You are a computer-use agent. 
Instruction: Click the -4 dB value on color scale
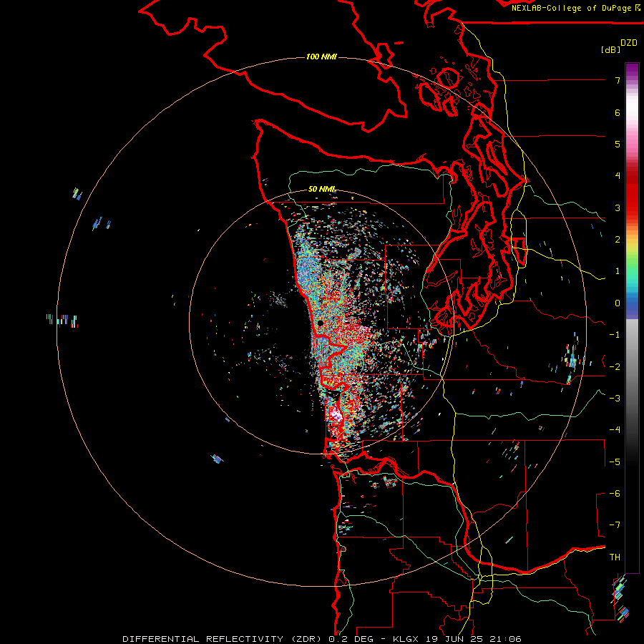click(x=615, y=429)
